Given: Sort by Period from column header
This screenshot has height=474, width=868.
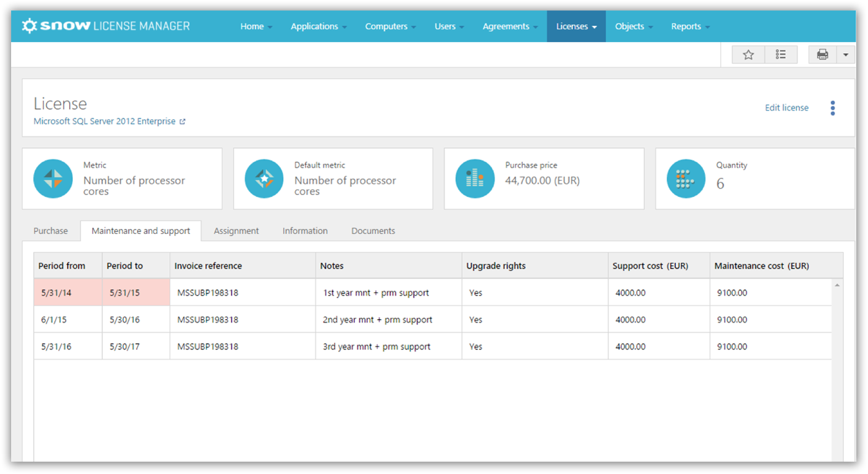Looking at the screenshot, I should 68,265.
